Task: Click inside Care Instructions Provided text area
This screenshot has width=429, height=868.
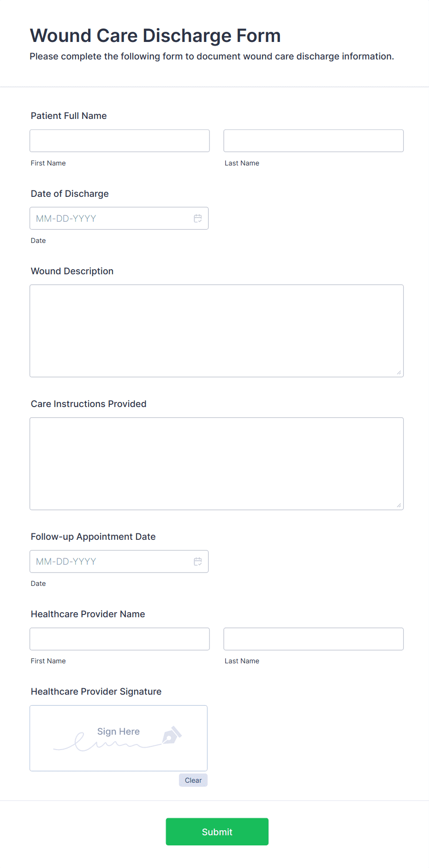Action: coord(216,463)
